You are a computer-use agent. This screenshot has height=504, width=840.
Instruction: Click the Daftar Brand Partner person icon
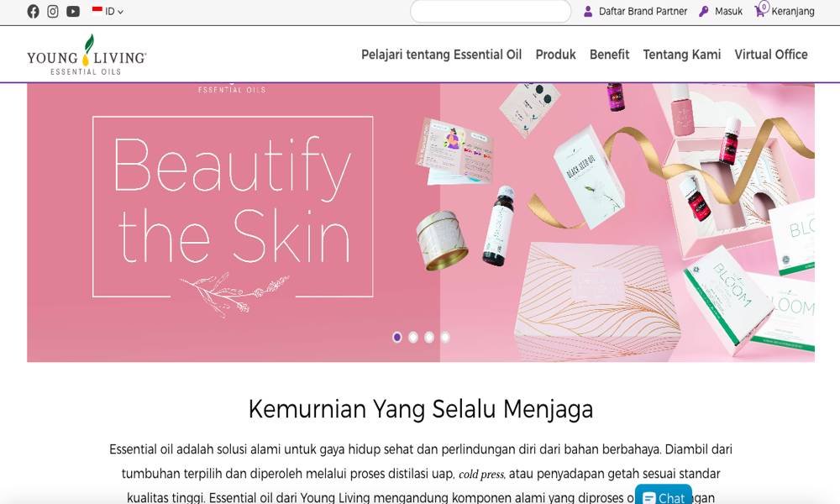coord(588,11)
